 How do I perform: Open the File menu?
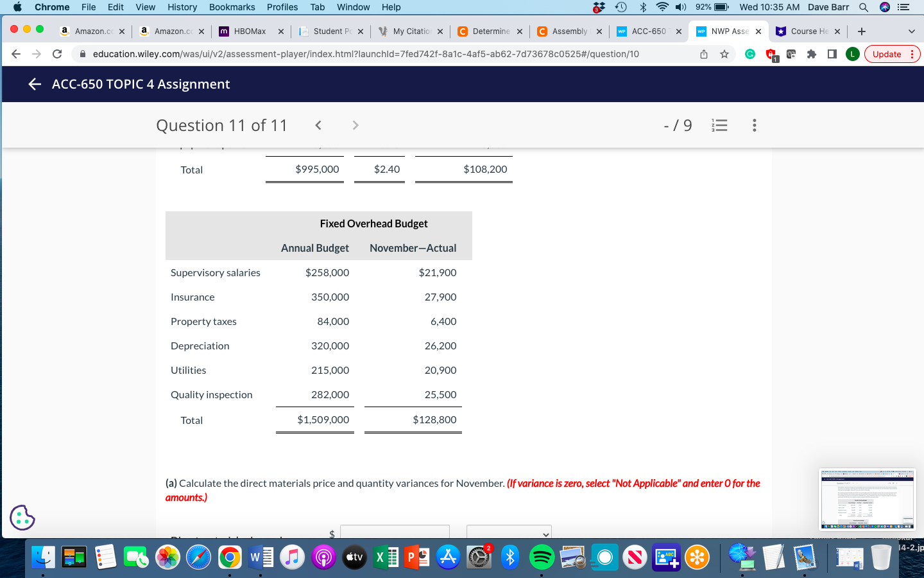[x=89, y=7]
